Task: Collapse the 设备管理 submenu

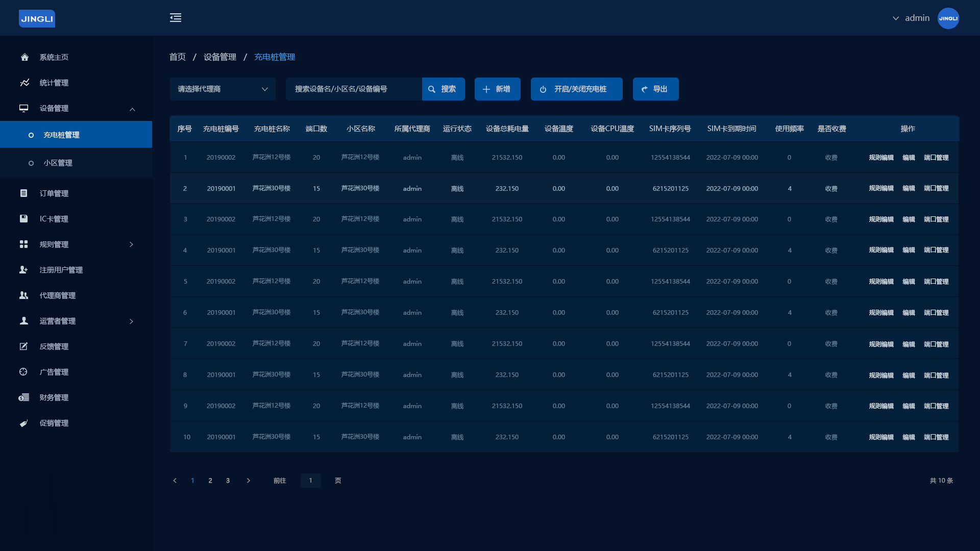Action: 132,109
